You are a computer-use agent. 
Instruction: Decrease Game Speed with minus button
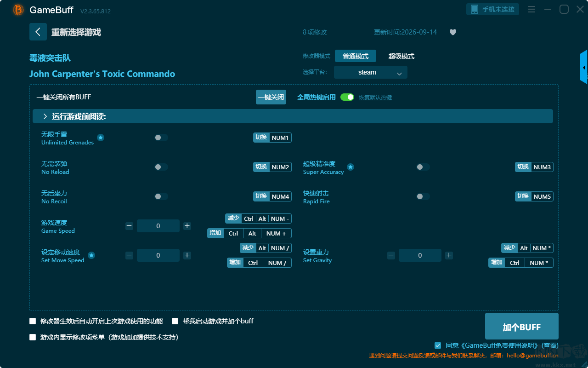click(x=129, y=226)
